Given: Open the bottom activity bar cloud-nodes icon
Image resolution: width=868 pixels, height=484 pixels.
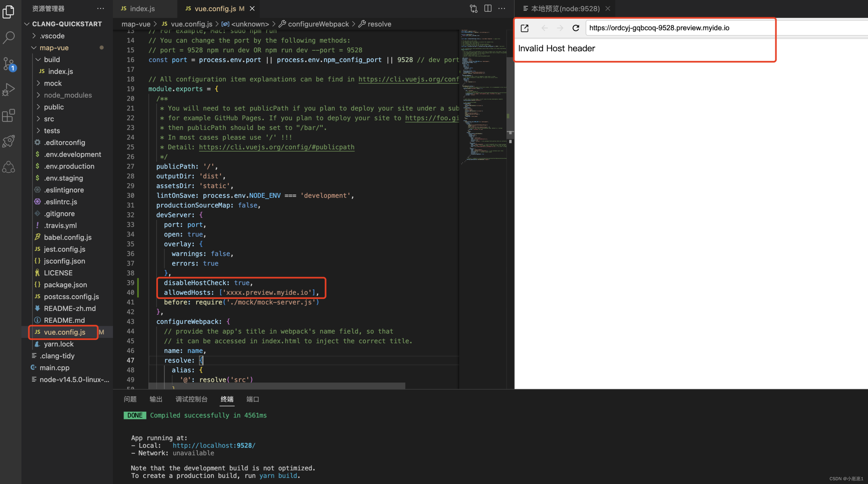Looking at the screenshot, I should [x=8, y=167].
